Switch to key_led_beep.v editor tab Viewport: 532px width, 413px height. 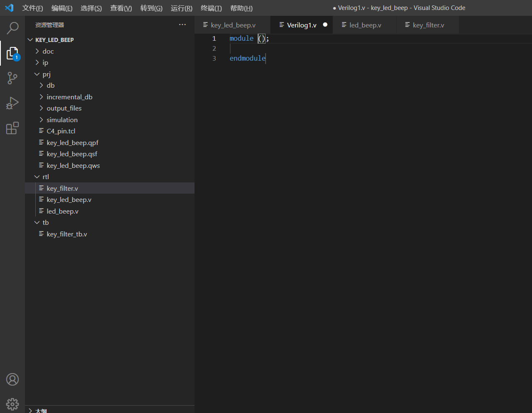pyautogui.click(x=233, y=25)
